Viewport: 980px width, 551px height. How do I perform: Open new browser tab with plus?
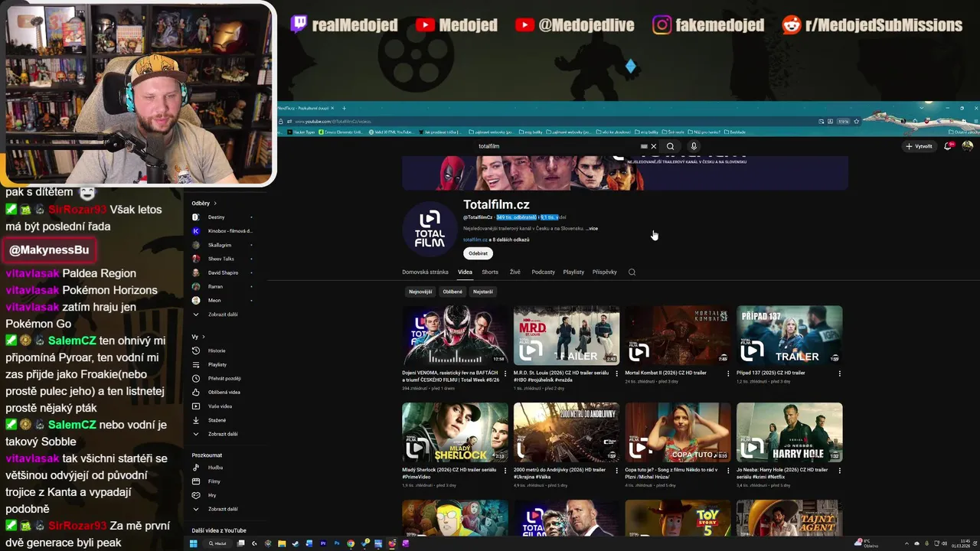[x=344, y=108]
